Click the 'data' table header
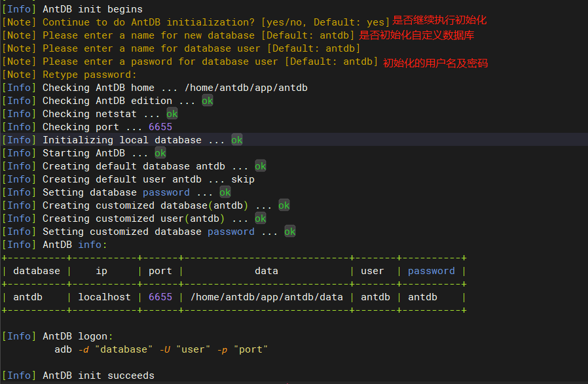Screen dimensions: 588x384 [266, 271]
